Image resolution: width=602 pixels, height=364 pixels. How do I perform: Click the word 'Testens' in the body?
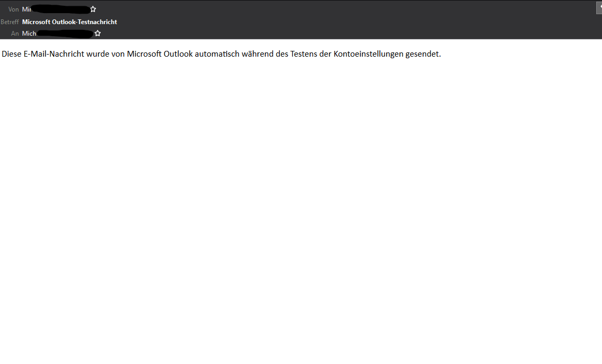click(304, 54)
